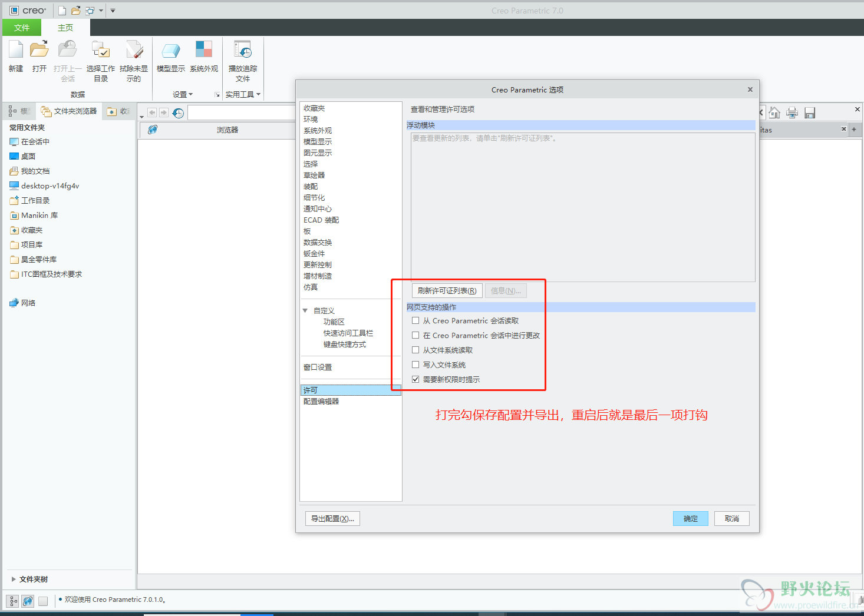Open Manikin 库 folder

tap(34, 215)
